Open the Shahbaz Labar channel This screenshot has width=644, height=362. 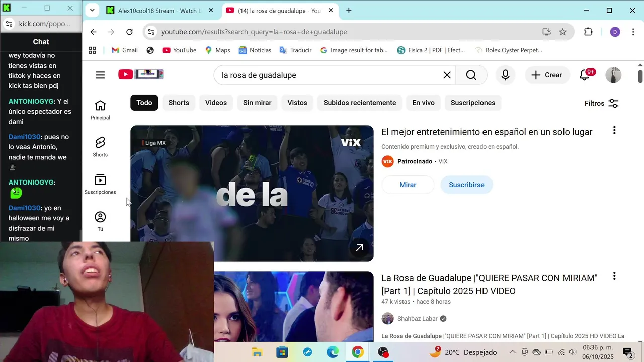[417, 319]
